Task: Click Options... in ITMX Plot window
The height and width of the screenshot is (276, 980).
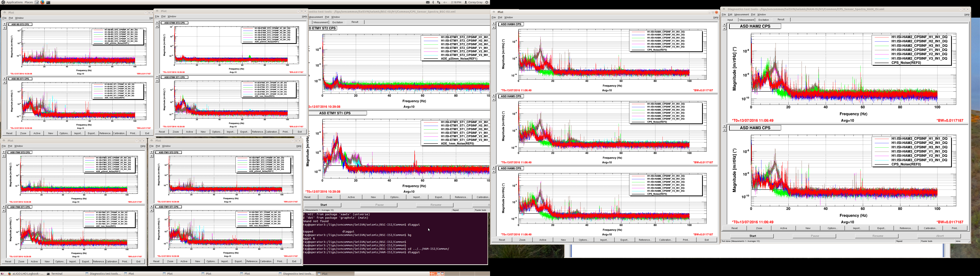Action: coord(60,261)
